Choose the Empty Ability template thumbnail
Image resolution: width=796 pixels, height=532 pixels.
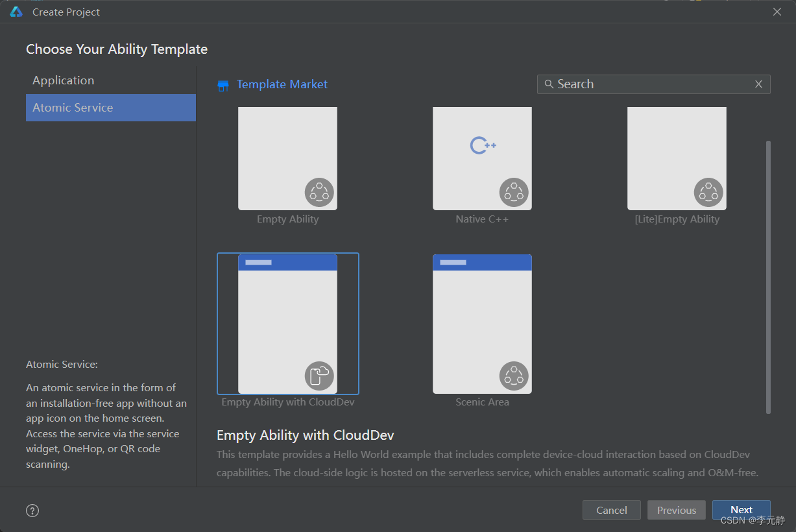coord(287,158)
